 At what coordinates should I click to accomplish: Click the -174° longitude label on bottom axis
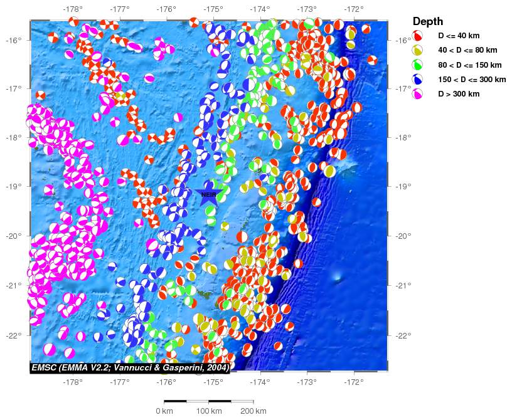click(260, 382)
